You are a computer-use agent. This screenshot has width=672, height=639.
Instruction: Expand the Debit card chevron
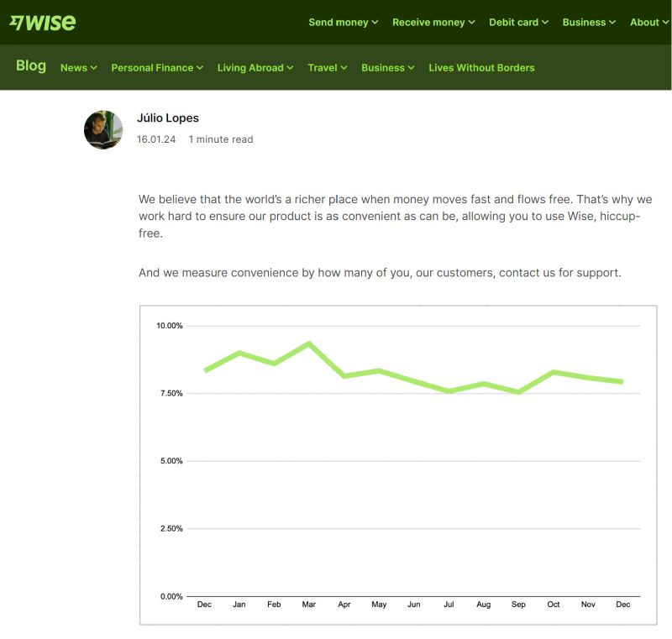(x=544, y=23)
